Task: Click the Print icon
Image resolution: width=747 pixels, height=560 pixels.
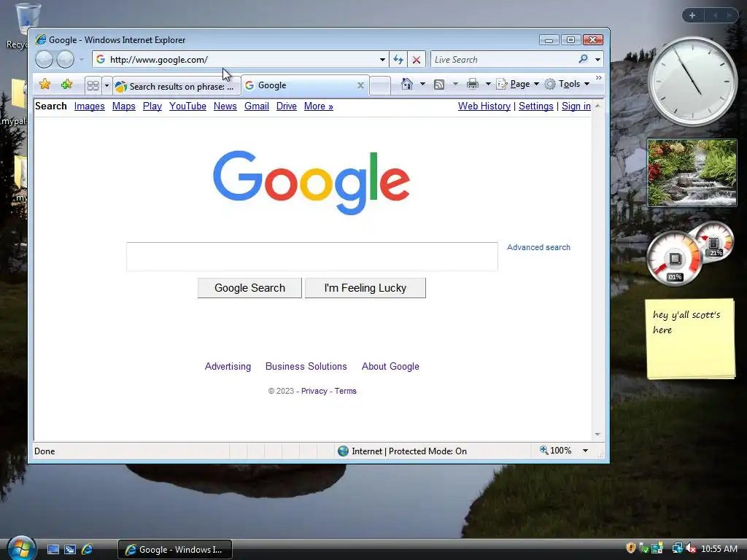Action: click(473, 85)
